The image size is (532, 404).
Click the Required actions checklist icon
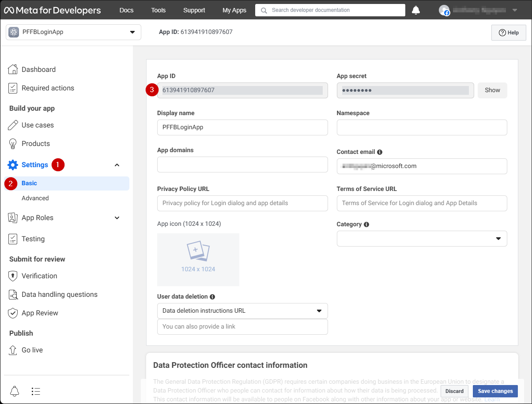(14, 88)
